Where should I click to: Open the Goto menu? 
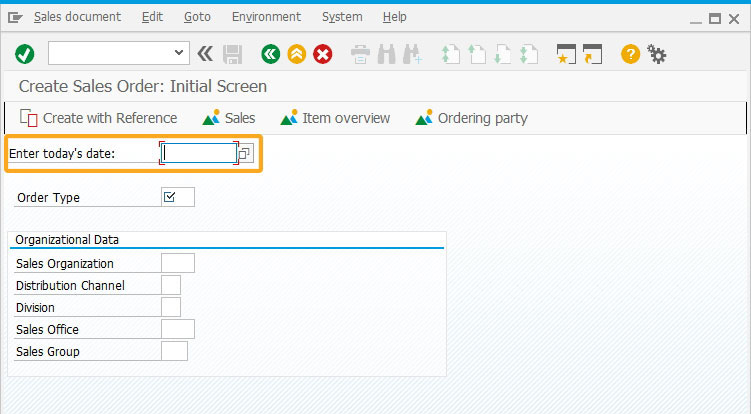point(197,17)
